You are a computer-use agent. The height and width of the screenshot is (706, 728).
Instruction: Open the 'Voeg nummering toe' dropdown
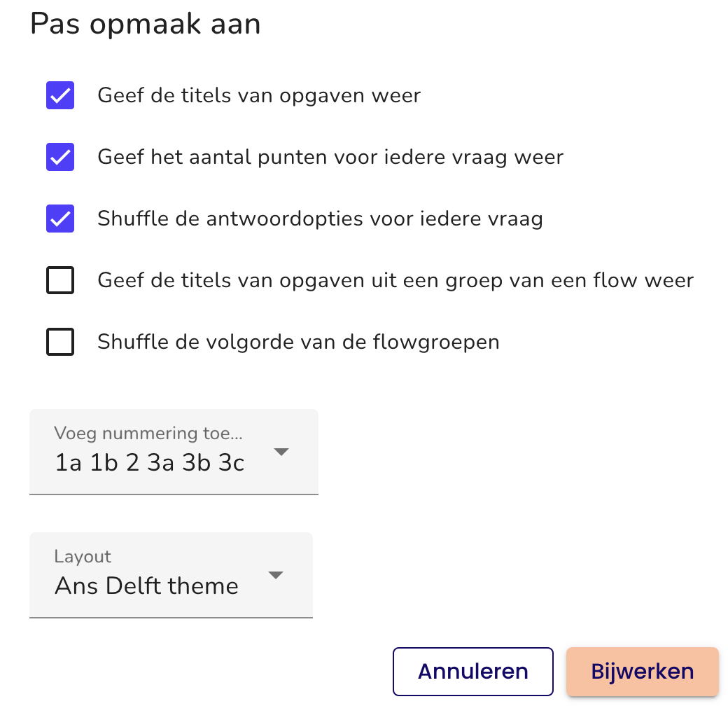(174, 452)
